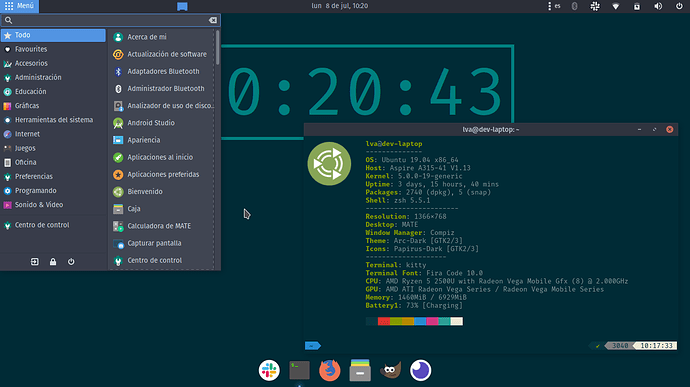The height and width of the screenshot is (387, 690).
Task: Click the 10:17:33 timestamp in terminal
Action: (656, 346)
